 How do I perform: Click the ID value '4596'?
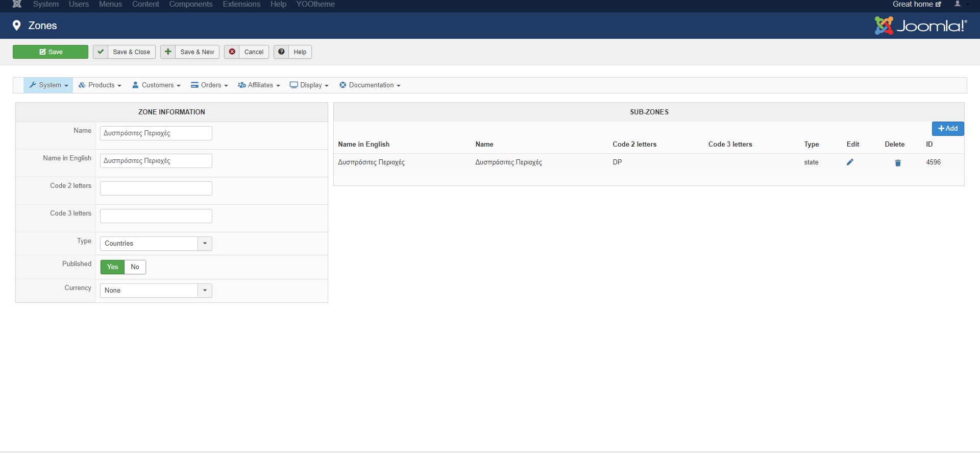click(x=933, y=162)
